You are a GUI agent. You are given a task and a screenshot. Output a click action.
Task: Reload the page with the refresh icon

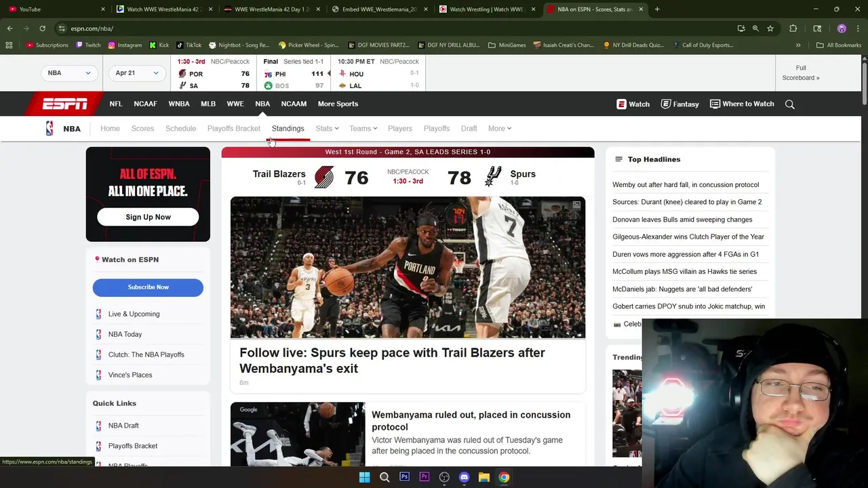click(42, 28)
